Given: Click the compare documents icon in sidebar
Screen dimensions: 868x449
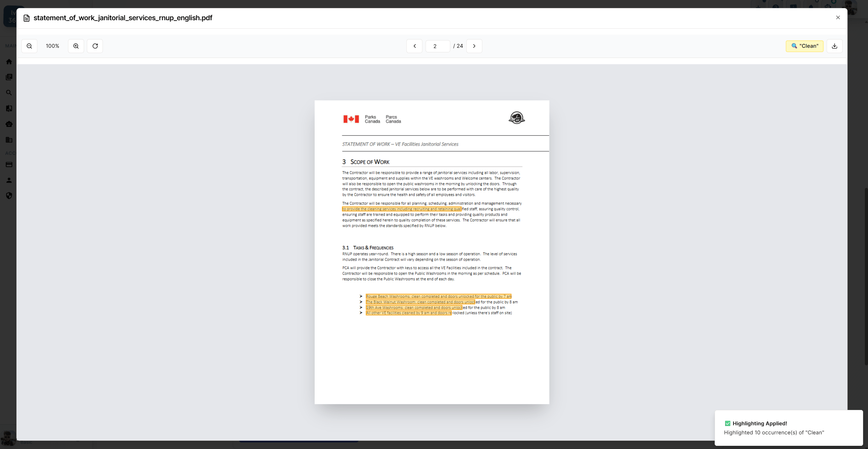Looking at the screenshot, I should click(9, 108).
